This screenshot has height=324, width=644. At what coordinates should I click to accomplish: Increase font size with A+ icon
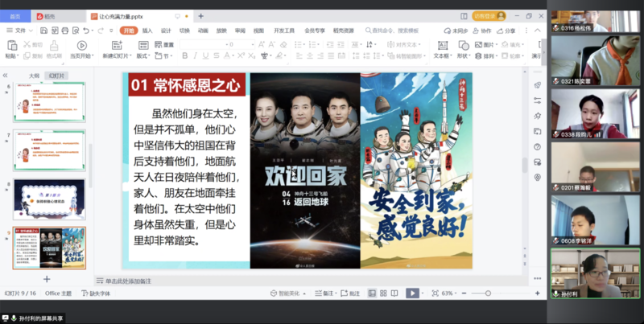pyautogui.click(x=261, y=44)
